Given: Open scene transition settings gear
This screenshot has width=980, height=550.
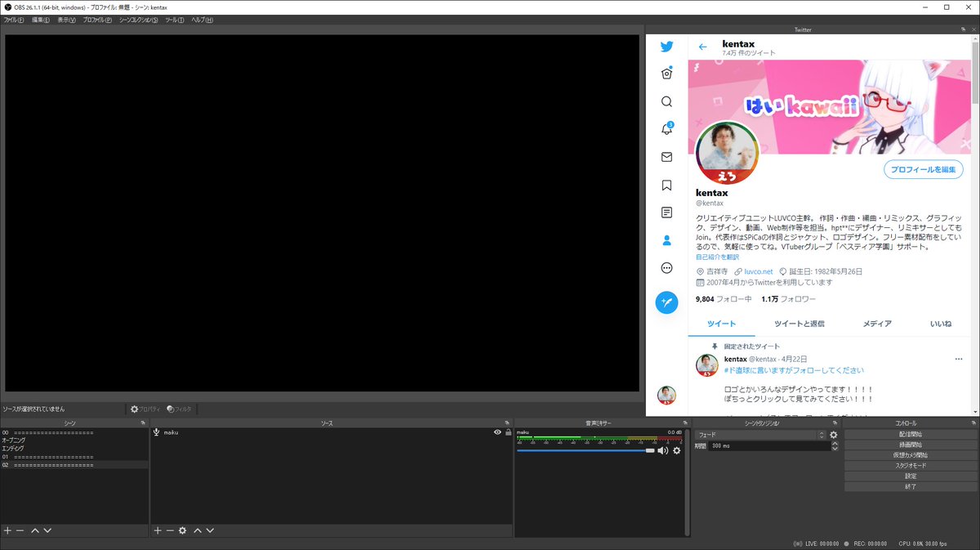Looking at the screenshot, I should [x=834, y=435].
